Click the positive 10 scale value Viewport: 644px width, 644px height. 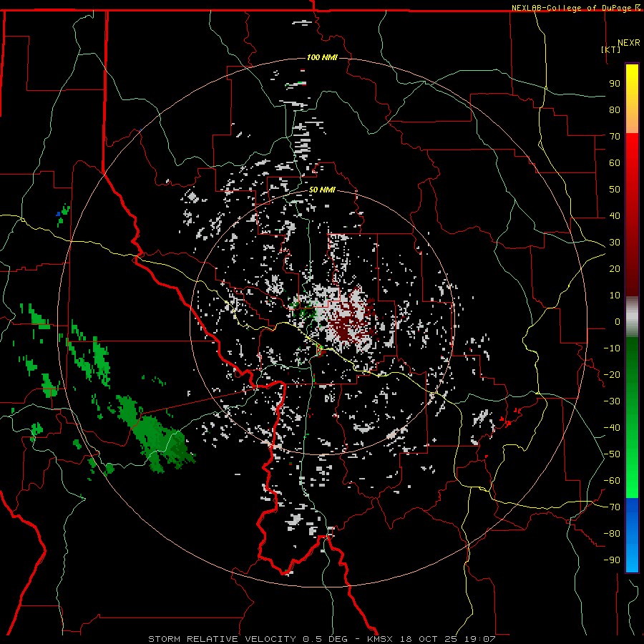(x=615, y=296)
